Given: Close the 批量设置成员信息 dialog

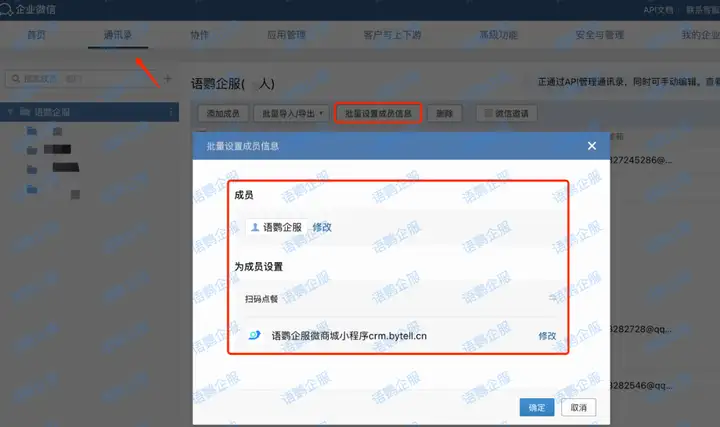Looking at the screenshot, I should 591,146.
